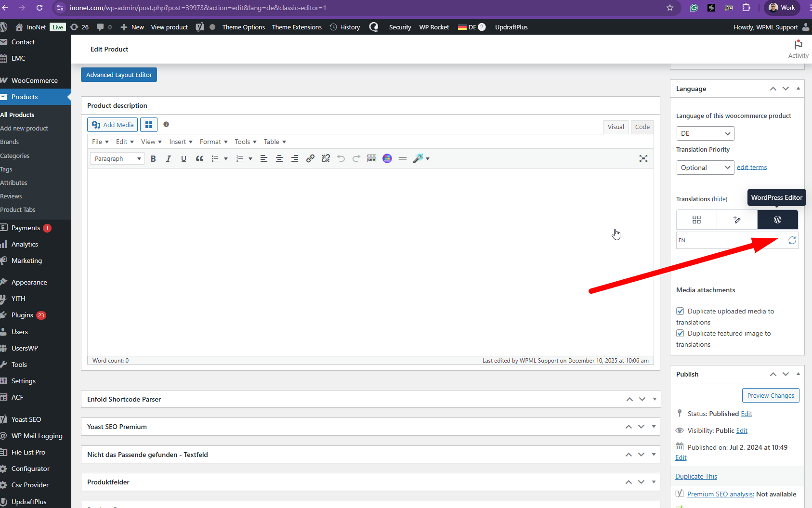Click the EN translation refresh icon
Image resolution: width=812 pixels, height=508 pixels.
(x=792, y=240)
